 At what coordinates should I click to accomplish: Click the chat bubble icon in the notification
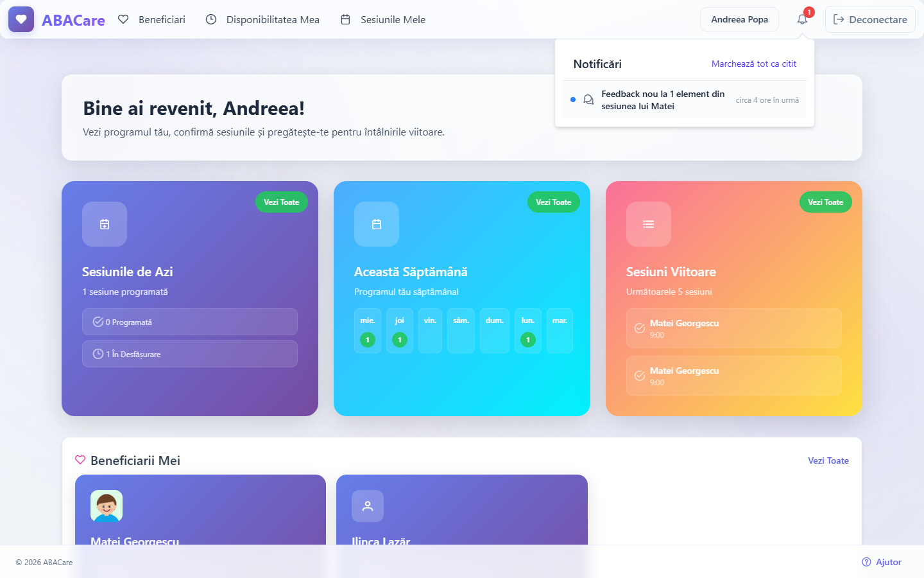(588, 100)
